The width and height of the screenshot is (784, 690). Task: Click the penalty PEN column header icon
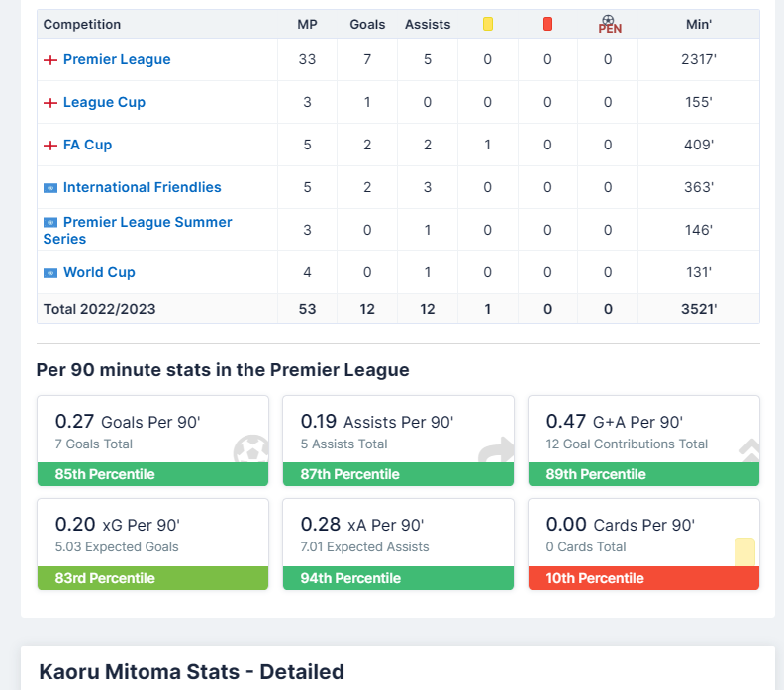(608, 24)
